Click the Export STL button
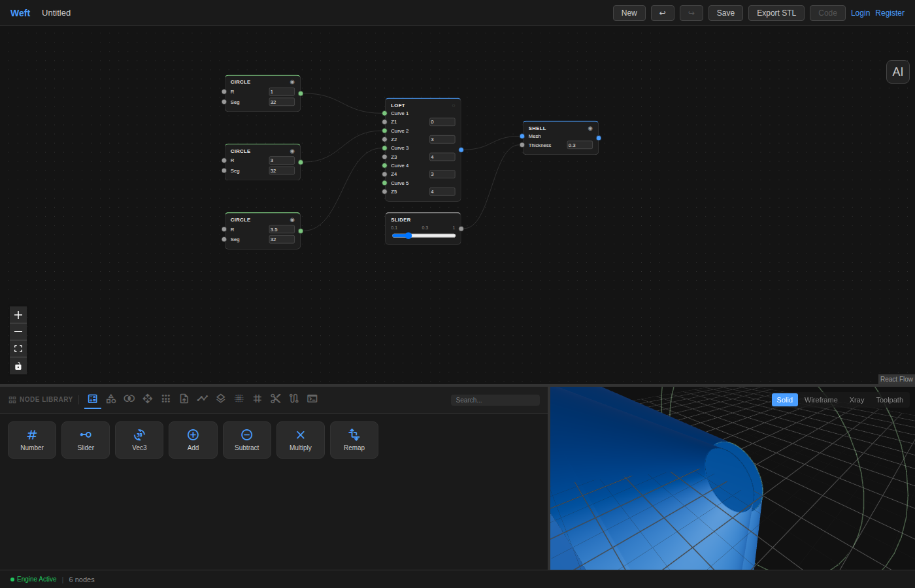The image size is (915, 588). [x=776, y=13]
